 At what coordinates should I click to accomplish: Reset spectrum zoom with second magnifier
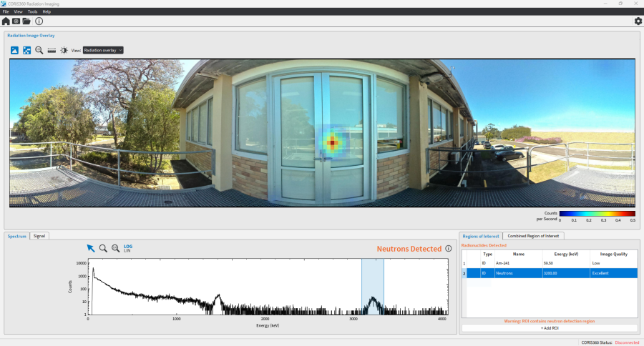point(116,248)
